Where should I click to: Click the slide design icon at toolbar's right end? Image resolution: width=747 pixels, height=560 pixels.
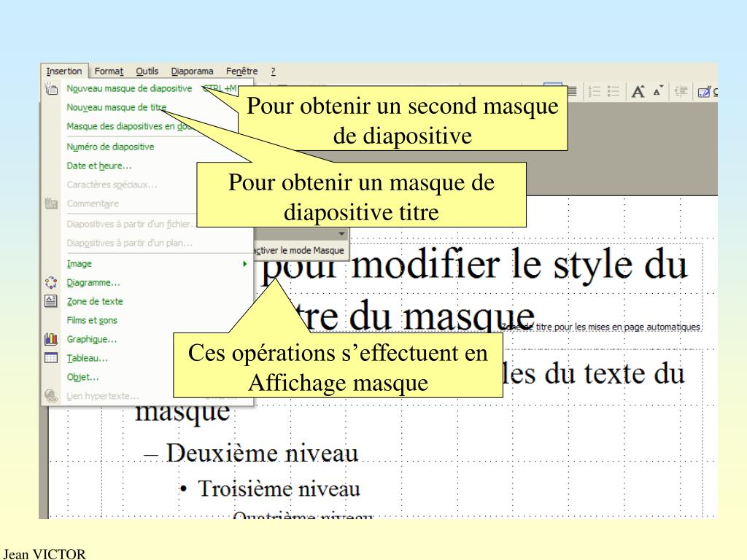(705, 91)
